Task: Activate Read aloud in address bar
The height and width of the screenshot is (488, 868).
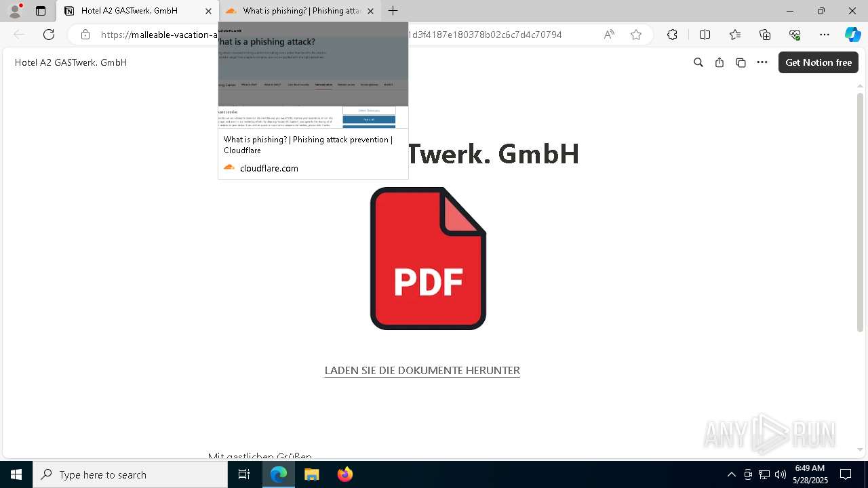Action: (x=609, y=35)
